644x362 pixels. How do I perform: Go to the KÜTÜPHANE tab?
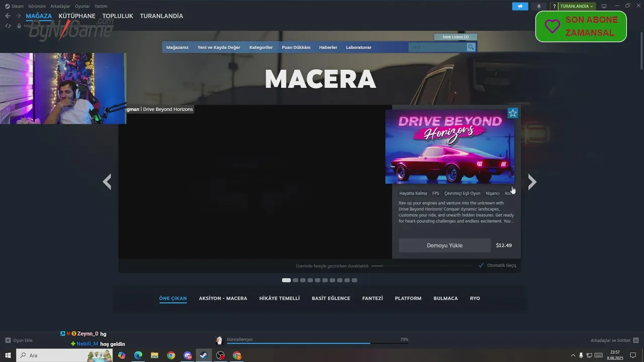pyautogui.click(x=77, y=16)
